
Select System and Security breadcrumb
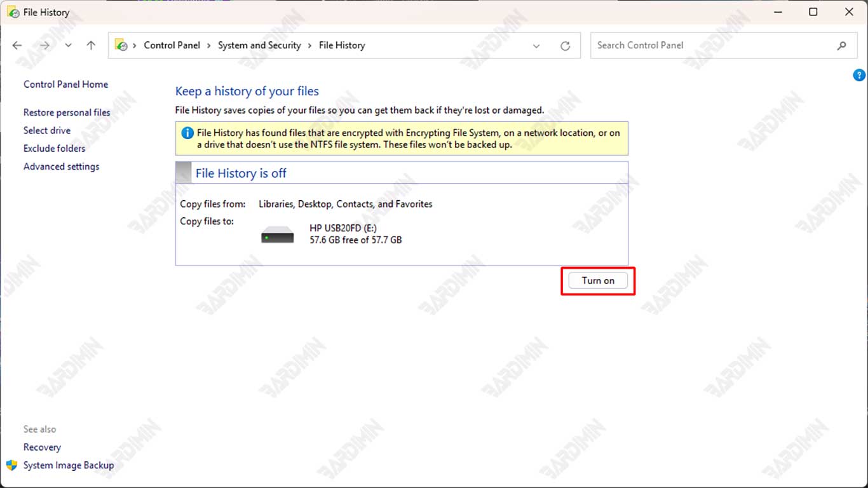click(259, 45)
